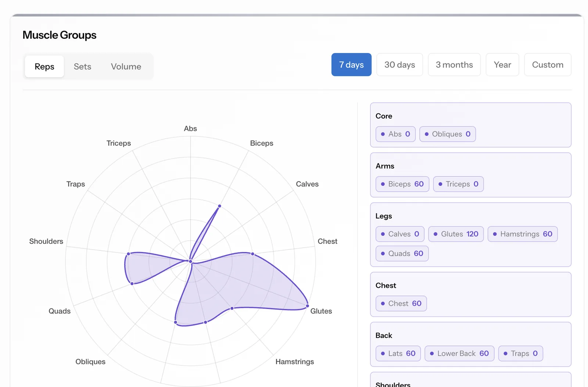The width and height of the screenshot is (588, 387).
Task: Click the Glutes 120 chip
Action: [x=456, y=234]
